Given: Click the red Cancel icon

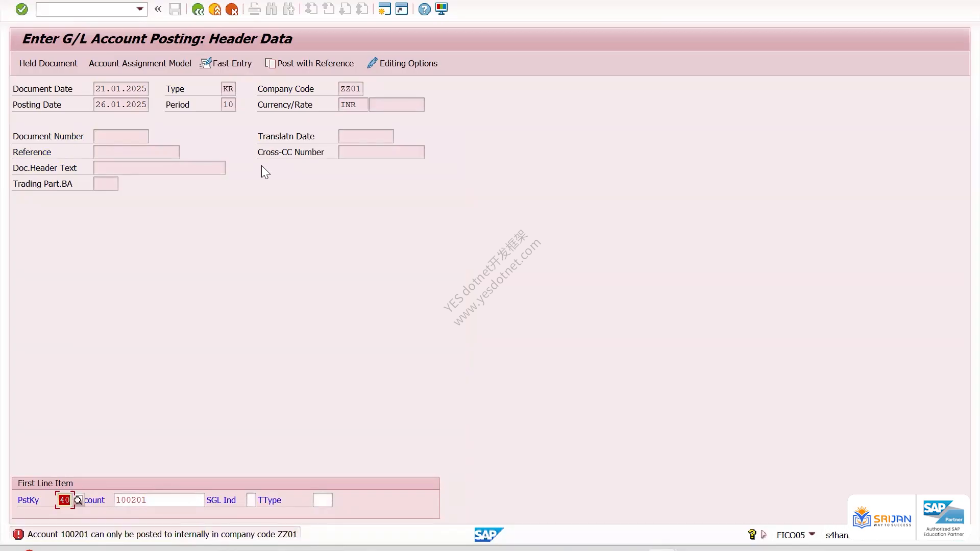Looking at the screenshot, I should [x=232, y=9].
